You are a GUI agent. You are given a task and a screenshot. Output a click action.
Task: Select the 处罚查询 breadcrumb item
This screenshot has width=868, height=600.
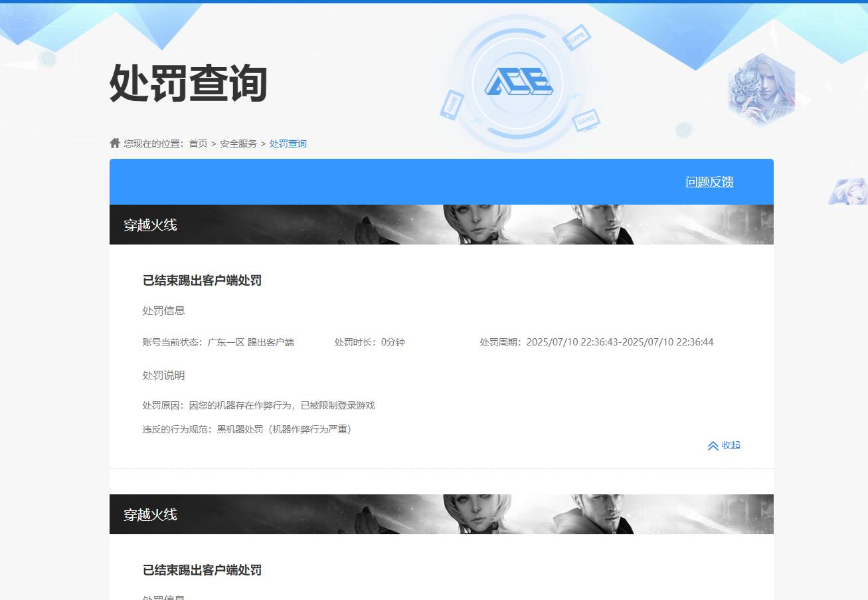coord(288,143)
